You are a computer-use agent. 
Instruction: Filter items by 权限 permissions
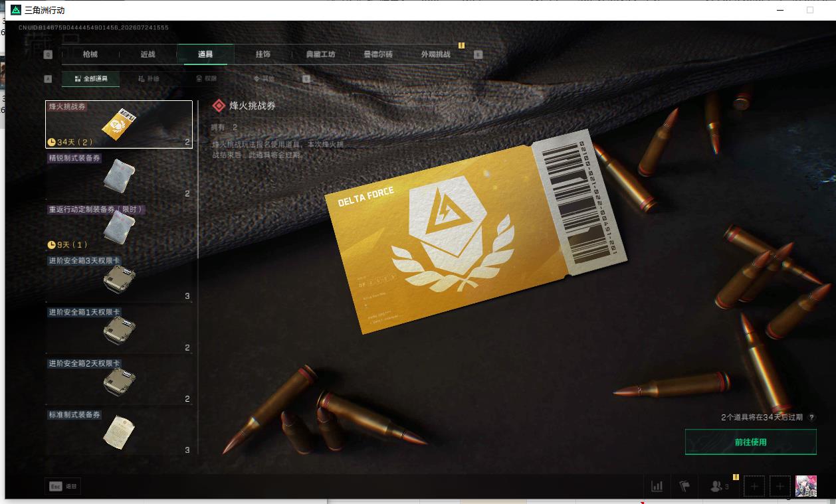pos(207,78)
